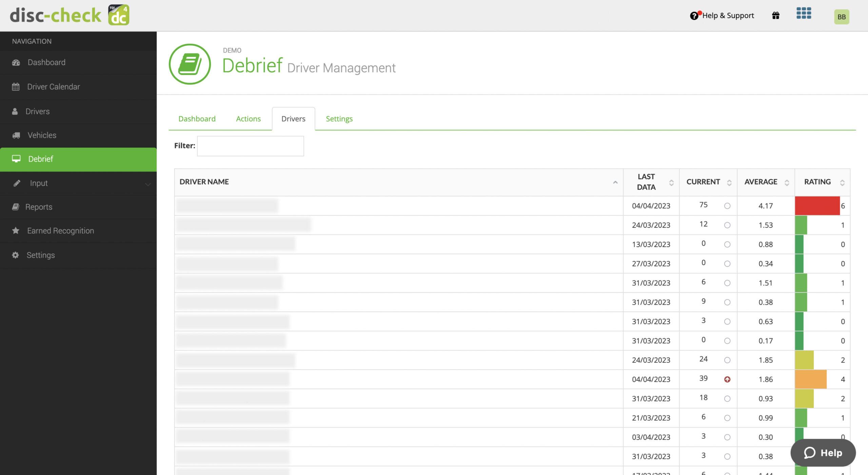
Task: Click average value 0.88
Action: pyautogui.click(x=766, y=245)
